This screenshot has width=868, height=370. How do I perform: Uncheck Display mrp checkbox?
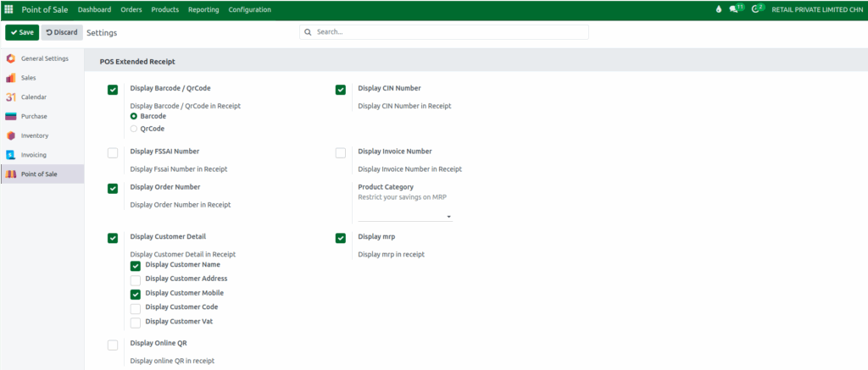tap(341, 239)
